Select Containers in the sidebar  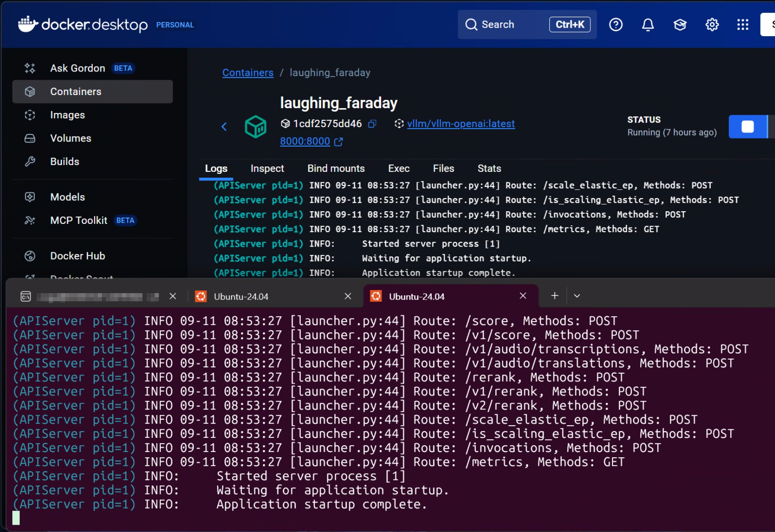pos(92,92)
